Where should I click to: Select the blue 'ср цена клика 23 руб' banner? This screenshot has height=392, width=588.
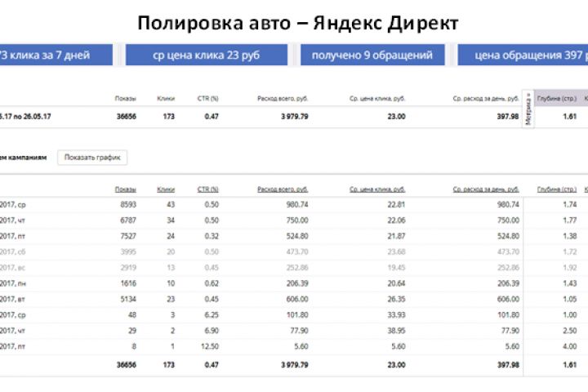point(206,56)
